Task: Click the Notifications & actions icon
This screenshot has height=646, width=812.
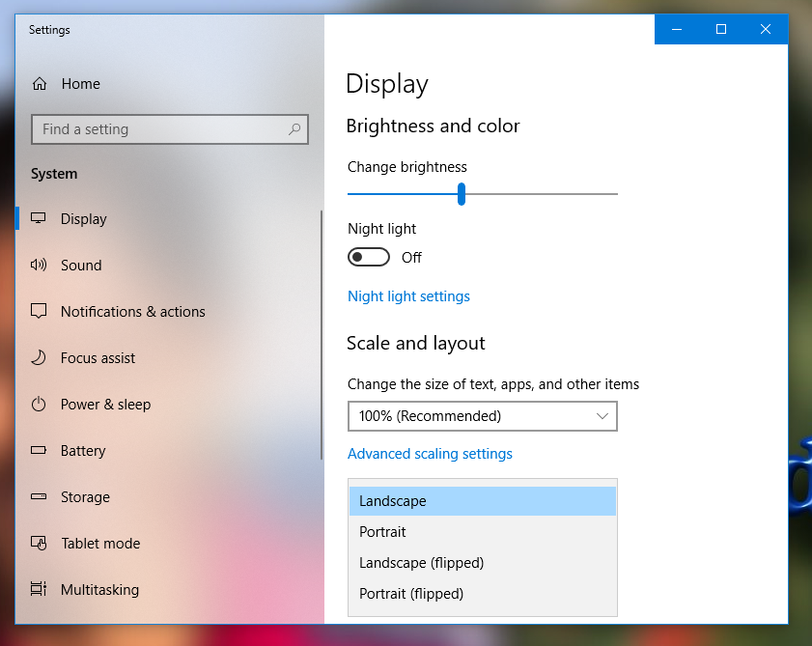Action: (x=39, y=311)
